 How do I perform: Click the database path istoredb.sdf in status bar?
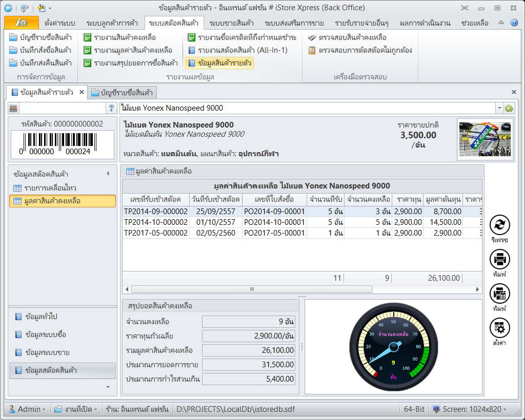[236, 409]
